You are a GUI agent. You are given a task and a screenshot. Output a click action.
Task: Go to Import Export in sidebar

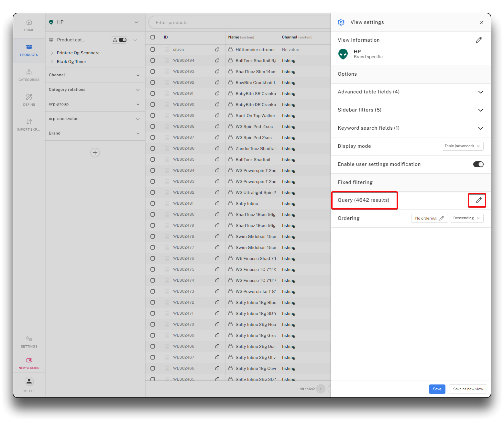pos(29,124)
